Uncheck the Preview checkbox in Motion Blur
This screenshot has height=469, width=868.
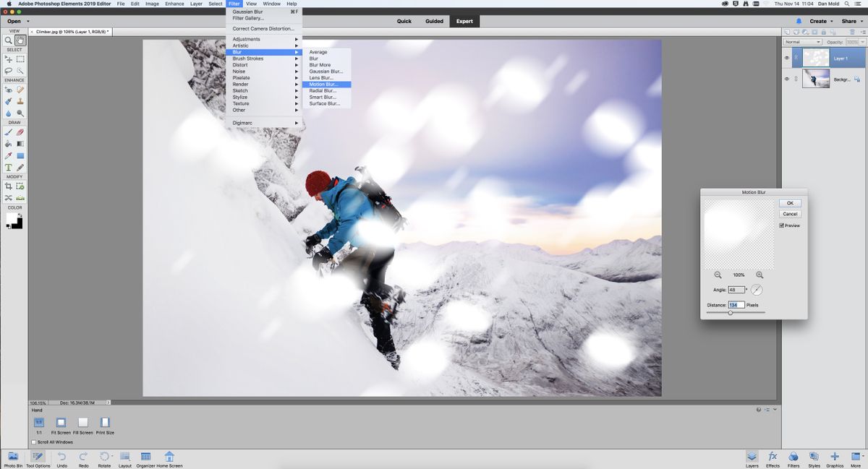782,225
